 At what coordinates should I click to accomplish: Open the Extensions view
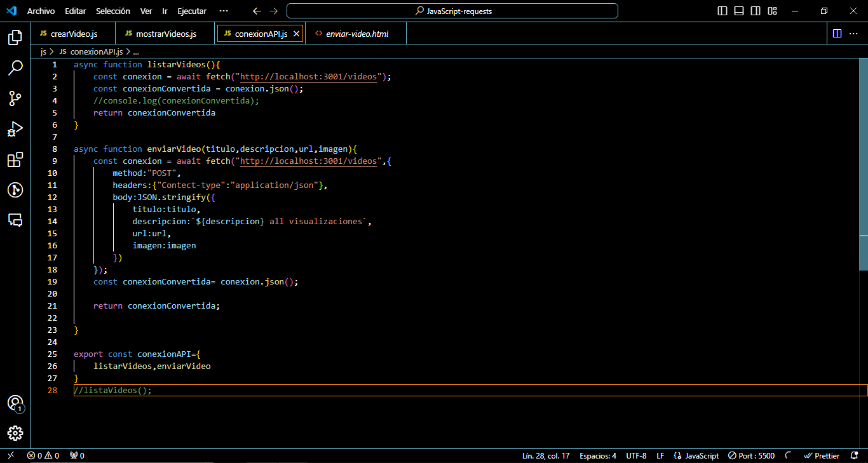point(15,159)
